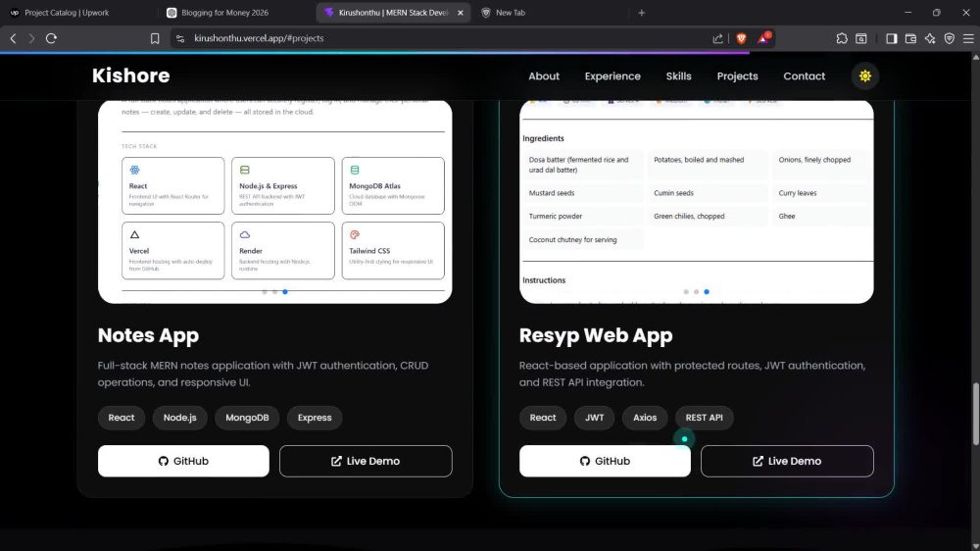The width and height of the screenshot is (980, 551).
Task: Open the Brave VPN shield icon
Action: (x=950, y=38)
